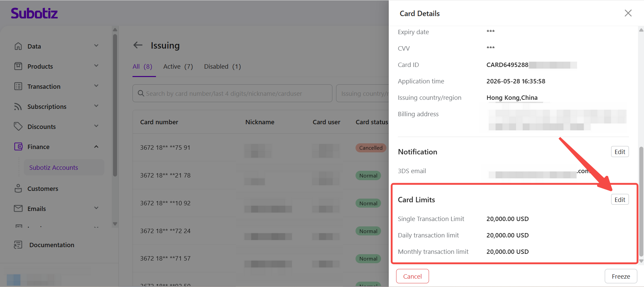Click the Finance wallet icon
This screenshot has width=644, height=287.
pyautogui.click(x=18, y=147)
